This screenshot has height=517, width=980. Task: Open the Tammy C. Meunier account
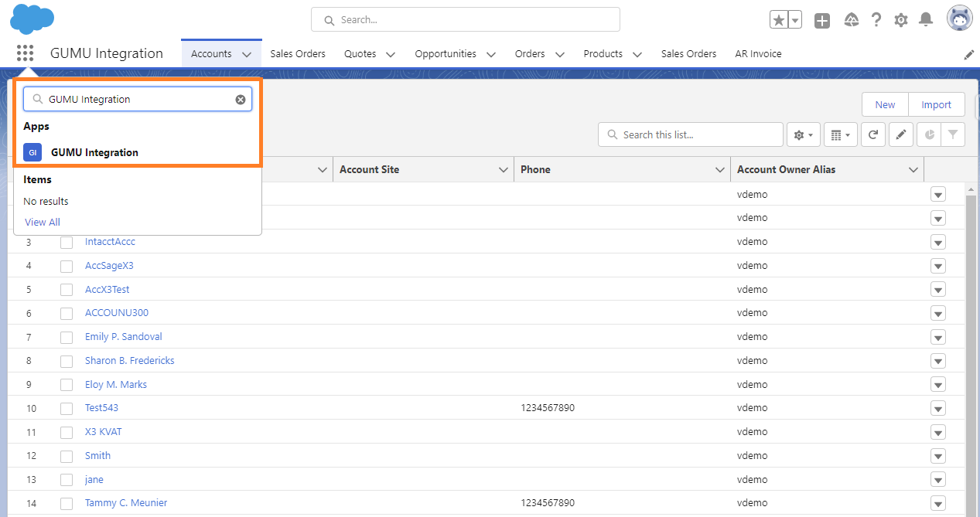(x=126, y=503)
